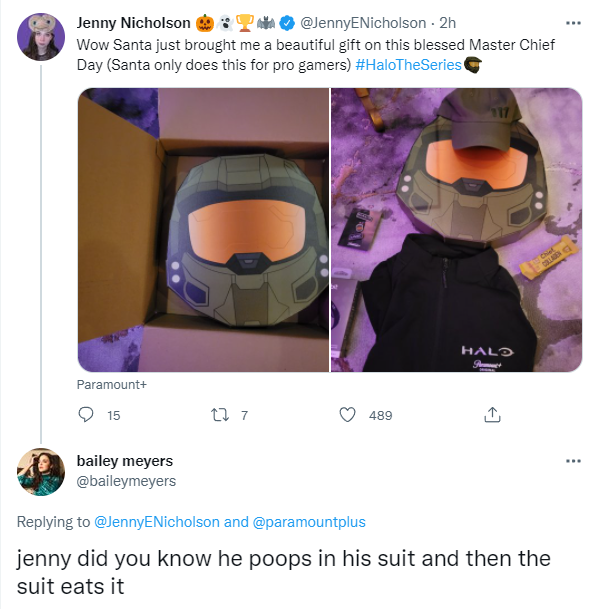Open the Master Chief helmet box photo
This screenshot has height=609, width=597.
coord(203,230)
